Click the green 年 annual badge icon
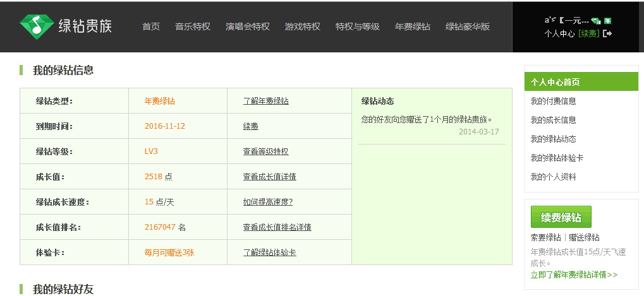This screenshot has height=296, width=644. pyautogui.click(x=607, y=21)
